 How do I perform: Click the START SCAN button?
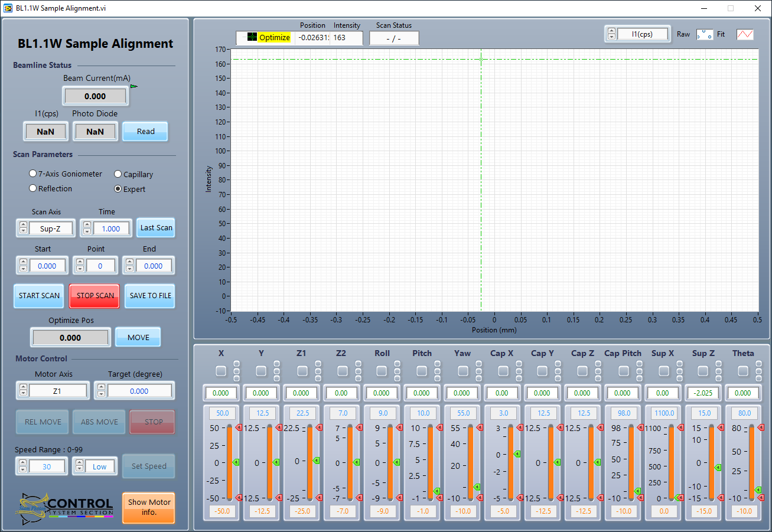click(39, 296)
